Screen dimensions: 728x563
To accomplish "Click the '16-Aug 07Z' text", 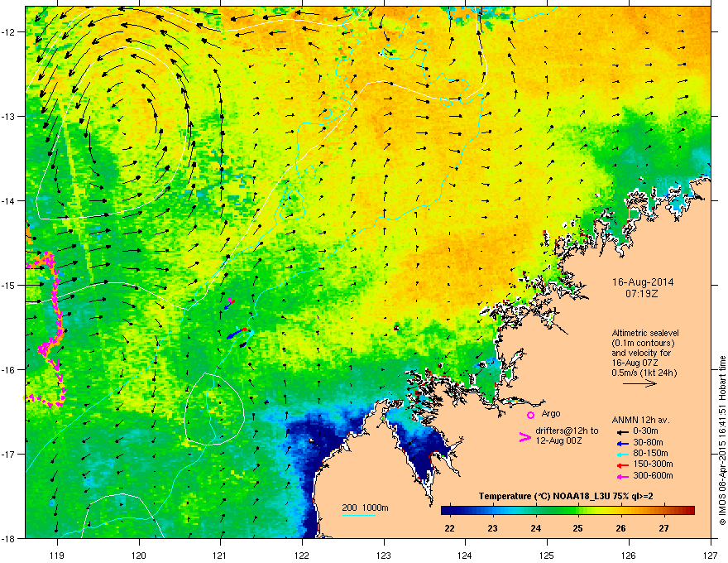I will coord(635,363).
